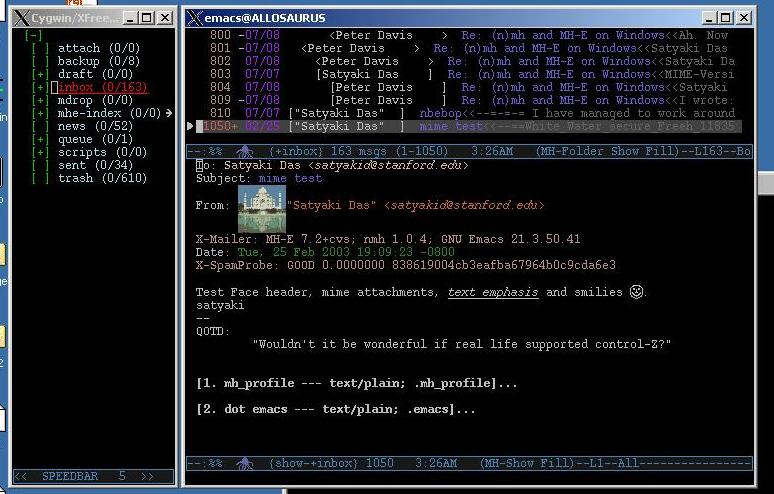
Task: Expand the [+] beside queue folder
Action: pos(40,139)
